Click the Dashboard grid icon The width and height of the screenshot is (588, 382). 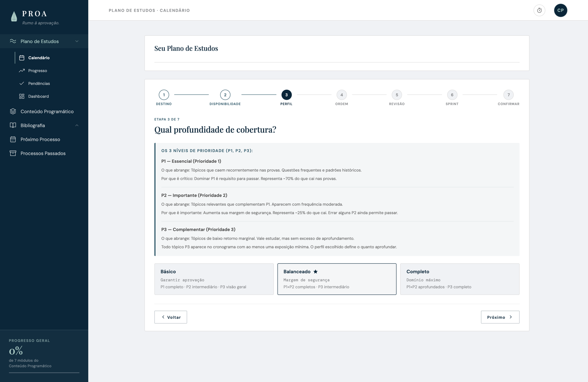click(x=22, y=96)
